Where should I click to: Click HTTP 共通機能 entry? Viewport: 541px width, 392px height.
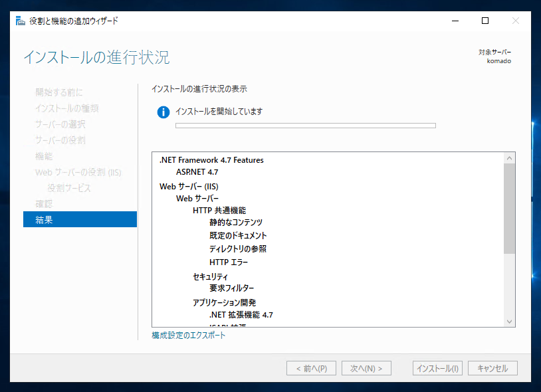(x=219, y=211)
